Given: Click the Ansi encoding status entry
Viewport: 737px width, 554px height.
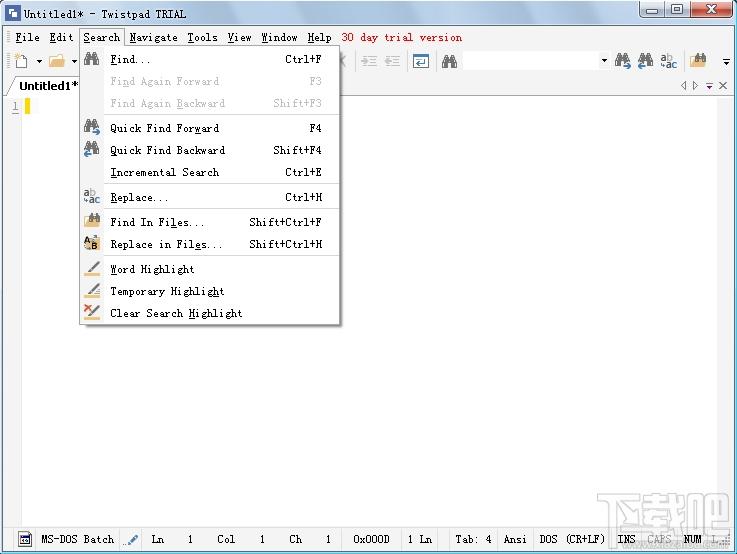Looking at the screenshot, I should click(515, 539).
